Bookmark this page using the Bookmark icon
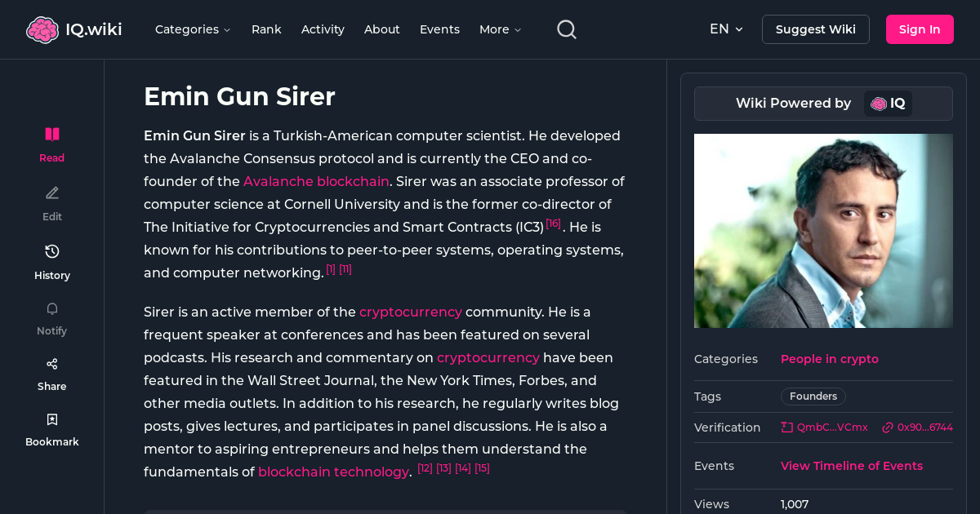This screenshot has width=980, height=514. [x=51, y=419]
